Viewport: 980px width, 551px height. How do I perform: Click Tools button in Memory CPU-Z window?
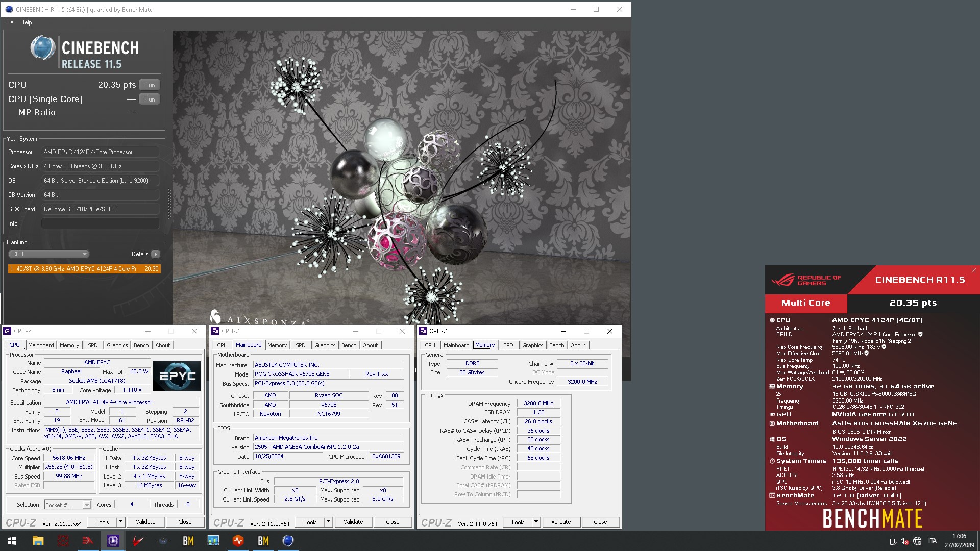click(x=518, y=522)
